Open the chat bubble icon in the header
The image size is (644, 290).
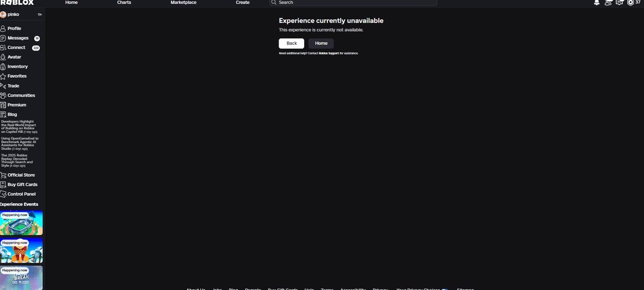(619, 3)
